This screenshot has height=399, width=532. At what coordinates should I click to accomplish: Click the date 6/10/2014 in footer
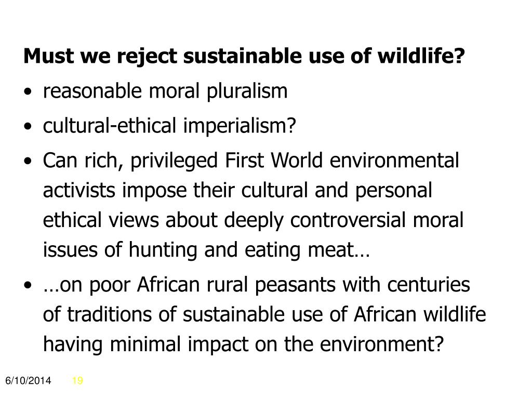tap(28, 380)
